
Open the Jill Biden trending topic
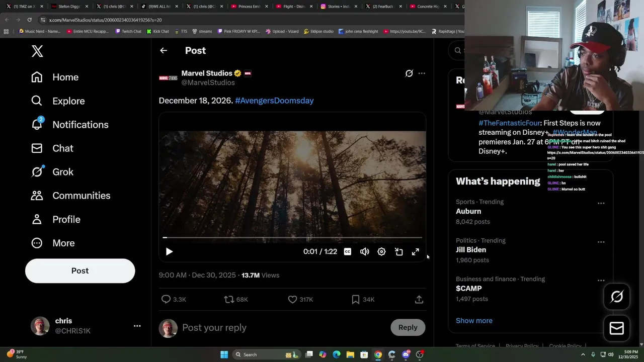tap(471, 250)
